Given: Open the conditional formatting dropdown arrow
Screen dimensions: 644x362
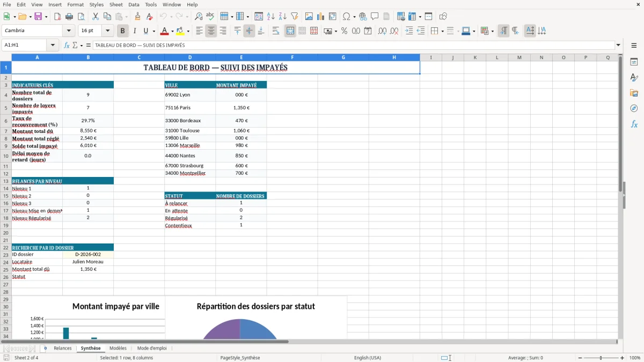Looking at the screenshot, I should coord(492,31).
